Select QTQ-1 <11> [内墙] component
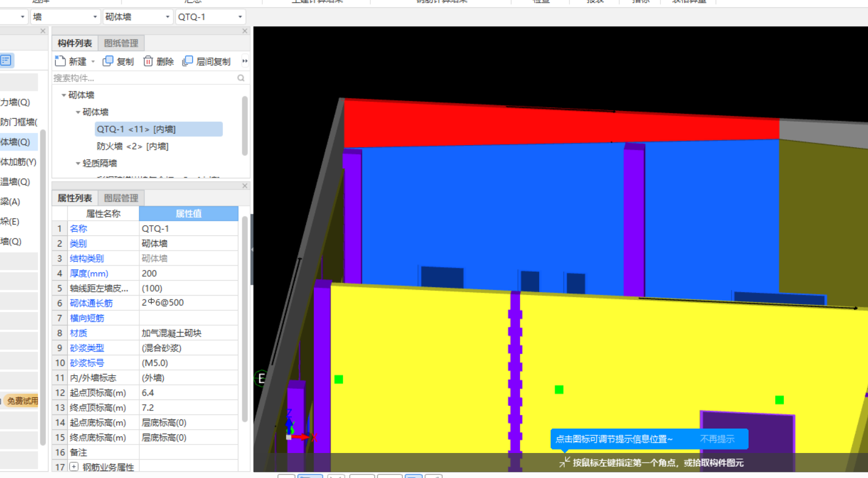Viewport: 868px width, 478px height. (159, 129)
